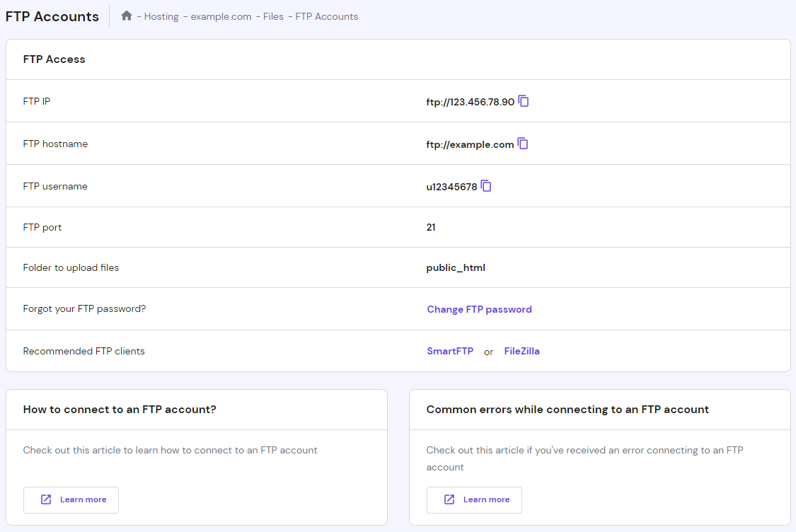Click Learn more under connecting to FTP
This screenshot has height=532, width=796.
71,499
